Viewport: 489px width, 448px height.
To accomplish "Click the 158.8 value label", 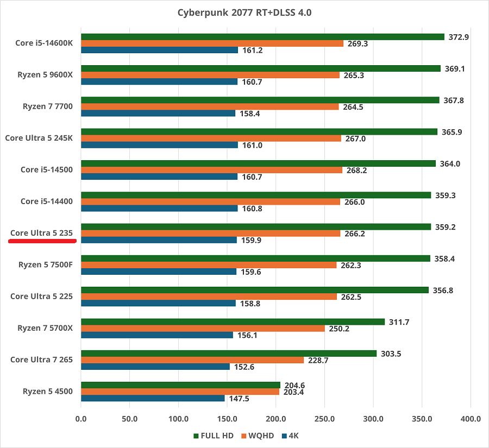I will pyautogui.click(x=250, y=304).
